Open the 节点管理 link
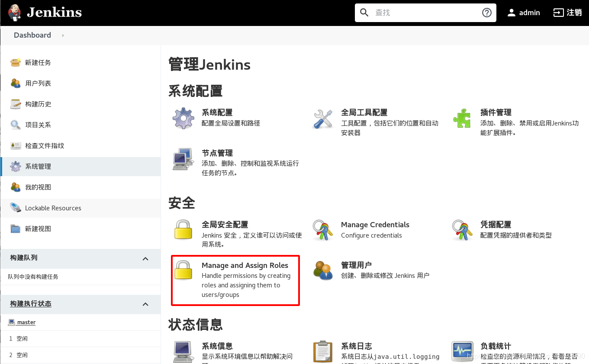Screen dimensions: 589x364 (217, 153)
